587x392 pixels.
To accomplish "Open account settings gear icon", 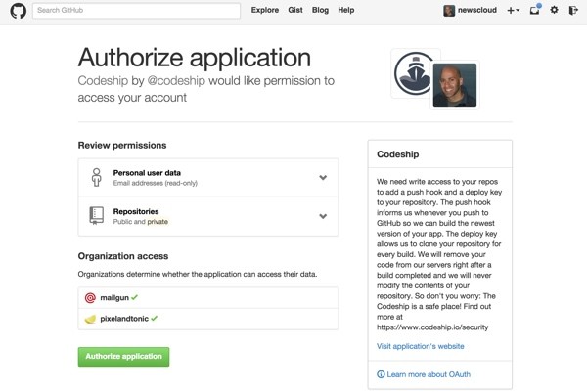I will [554, 10].
